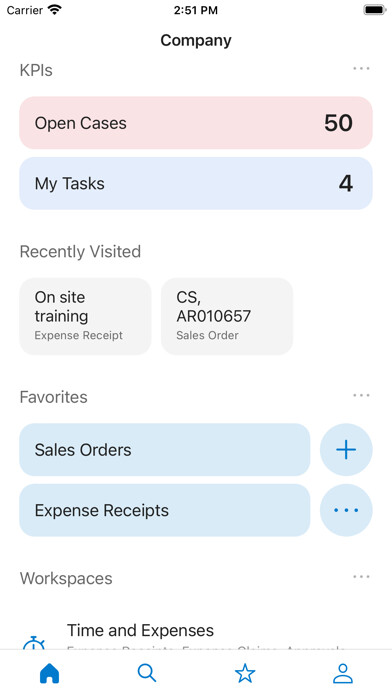
Task: Tap the Wi-Fi indicator in the status bar
Action: tap(55, 10)
